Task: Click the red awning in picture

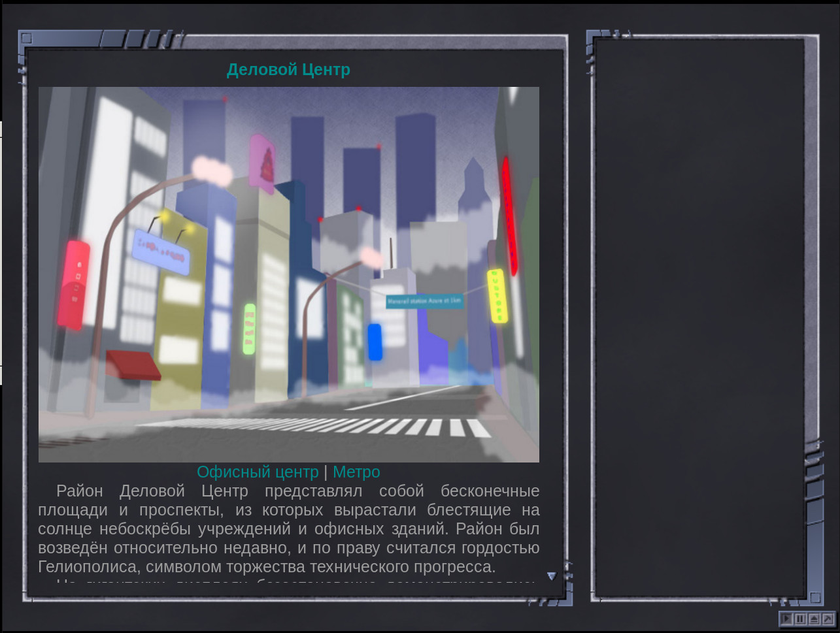Action: pos(133,365)
